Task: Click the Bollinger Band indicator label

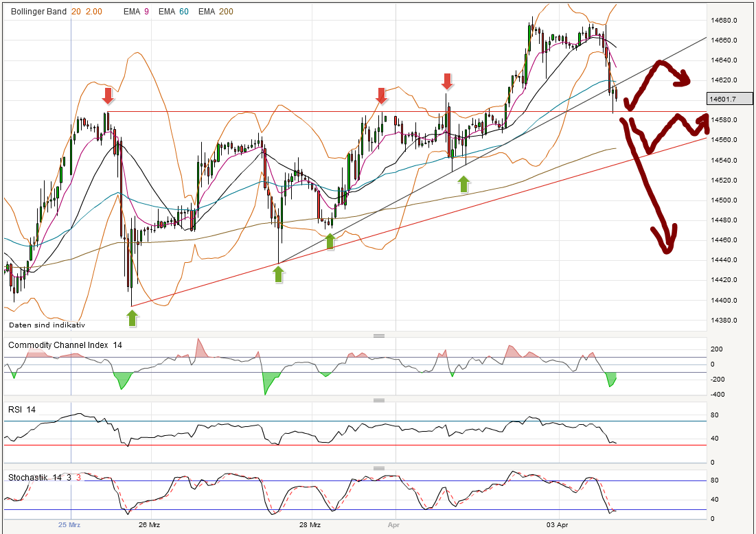Action: [38, 12]
